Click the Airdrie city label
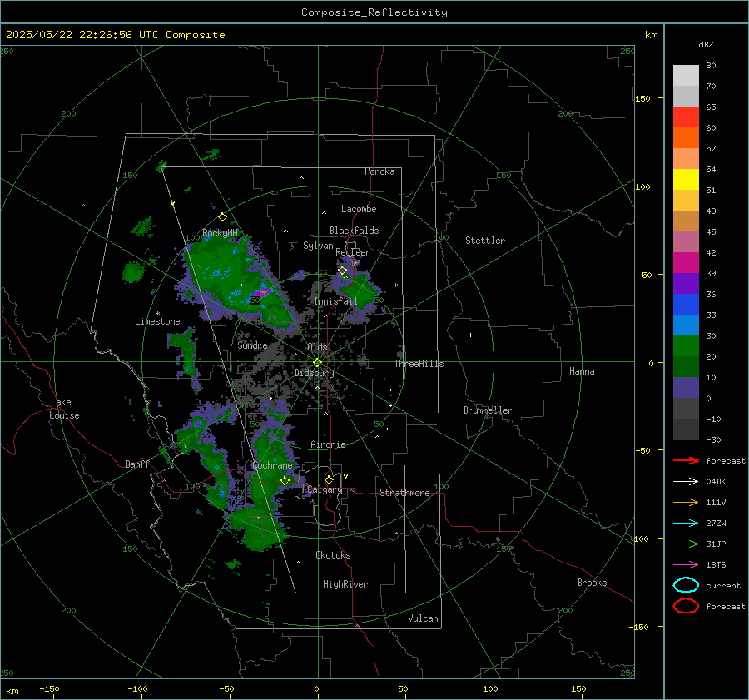The image size is (749, 700). (x=328, y=444)
